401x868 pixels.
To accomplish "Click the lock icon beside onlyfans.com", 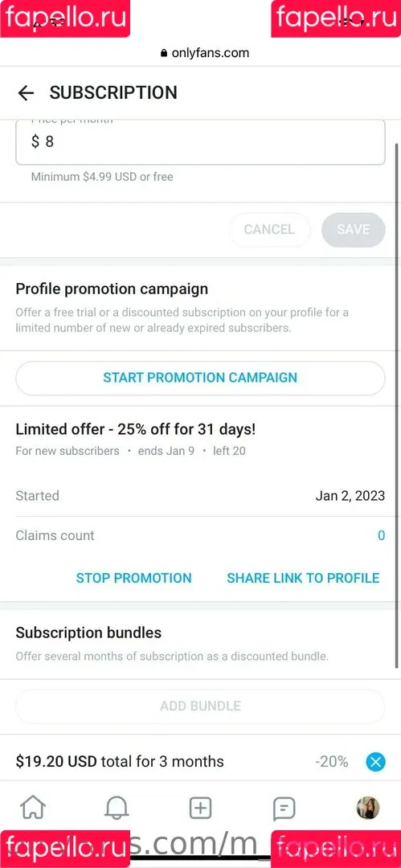I will click(x=163, y=54).
